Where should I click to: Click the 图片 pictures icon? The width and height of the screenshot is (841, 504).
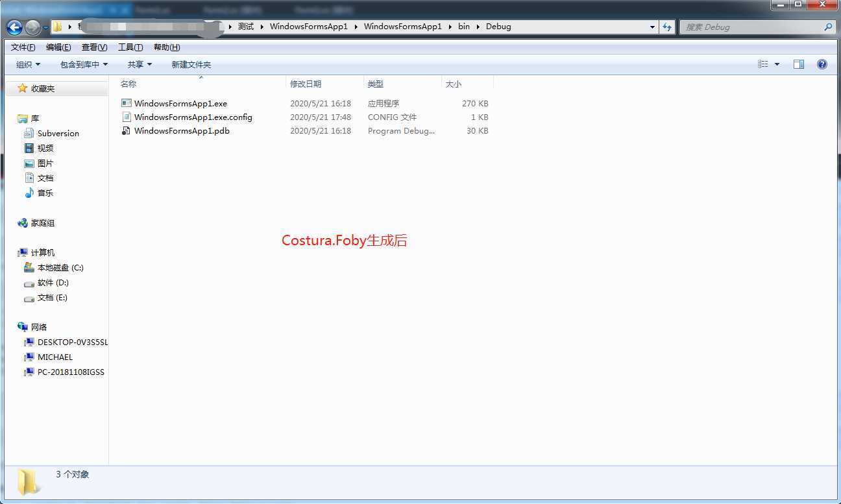pos(29,163)
